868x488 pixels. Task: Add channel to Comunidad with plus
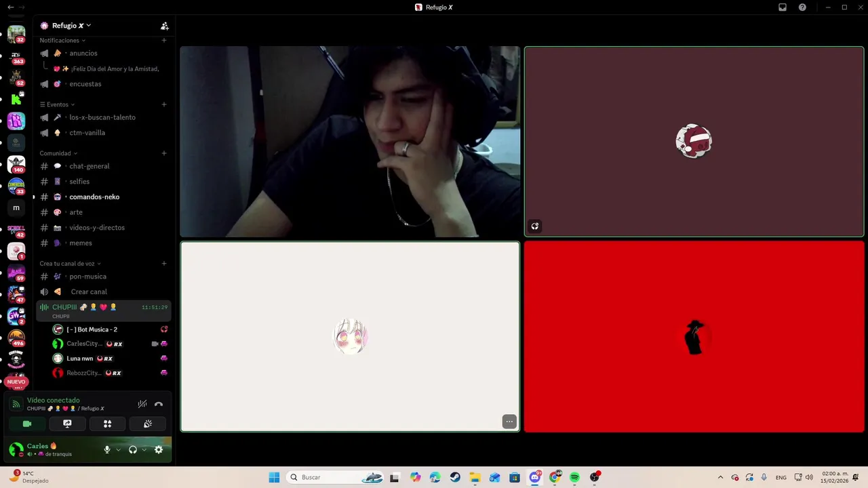[164, 153]
